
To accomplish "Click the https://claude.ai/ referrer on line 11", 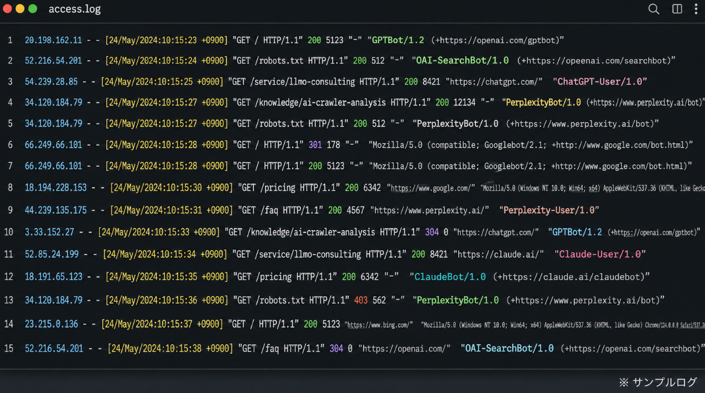I will [498, 255].
